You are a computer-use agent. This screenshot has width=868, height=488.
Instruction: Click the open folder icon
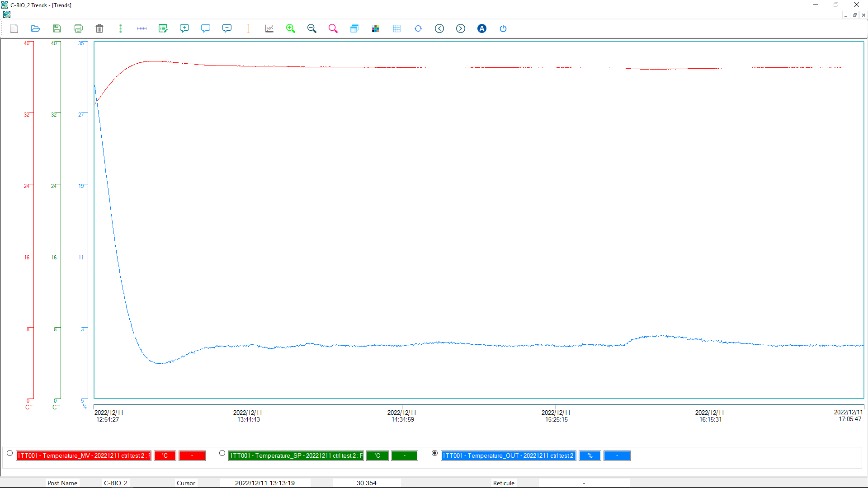click(x=35, y=28)
